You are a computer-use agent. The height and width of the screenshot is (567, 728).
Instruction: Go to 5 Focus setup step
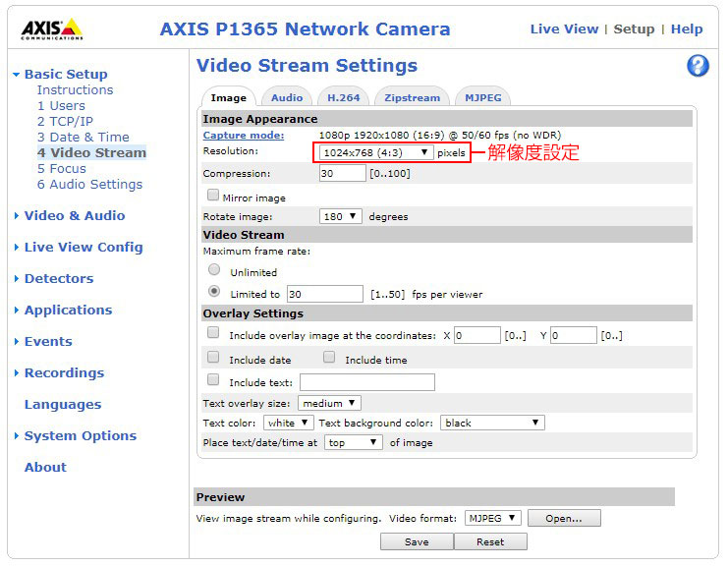62,169
